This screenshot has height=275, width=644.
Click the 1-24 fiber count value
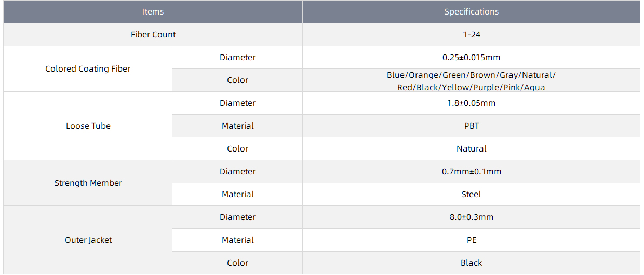472,34
